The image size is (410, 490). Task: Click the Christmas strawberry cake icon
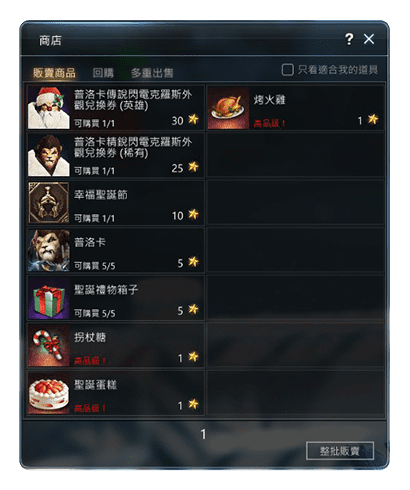(x=49, y=393)
